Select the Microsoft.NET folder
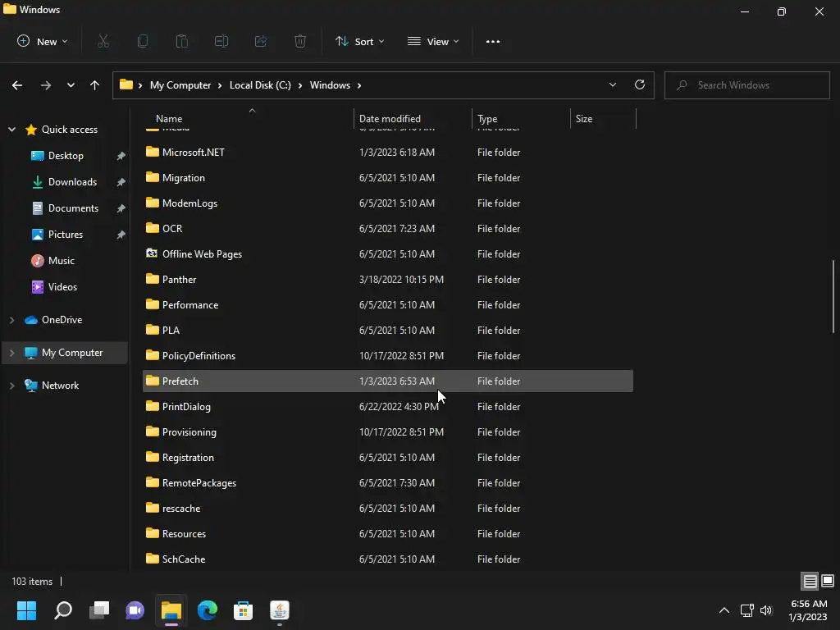Screen dimensions: 840x630 388,152
